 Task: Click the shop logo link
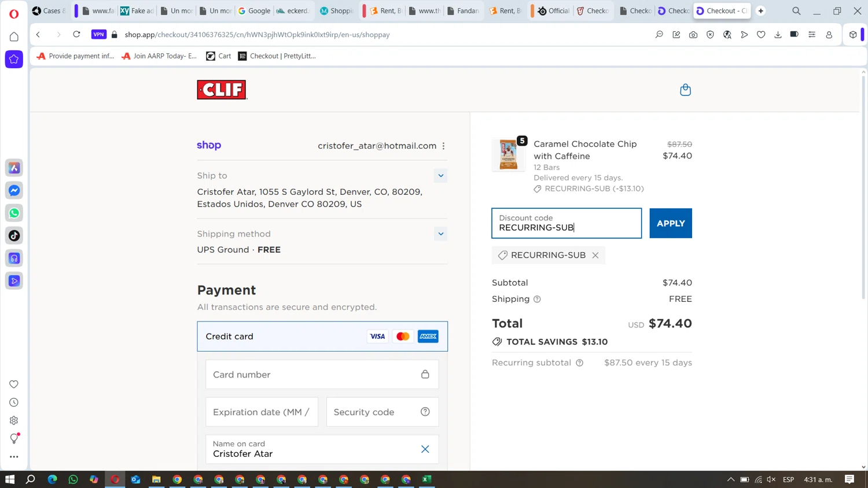pos(209,146)
